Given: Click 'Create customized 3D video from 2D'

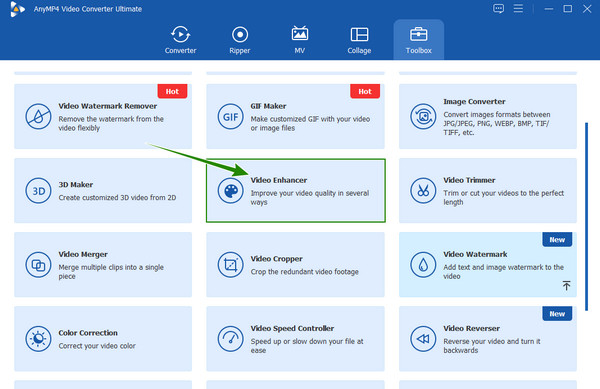Looking at the screenshot, I should pos(117,197).
